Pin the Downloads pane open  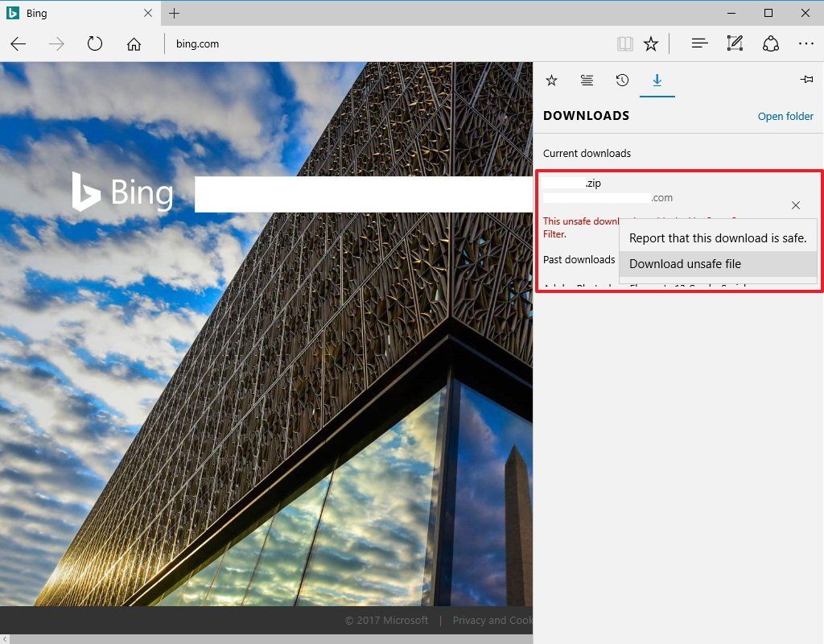[807, 80]
